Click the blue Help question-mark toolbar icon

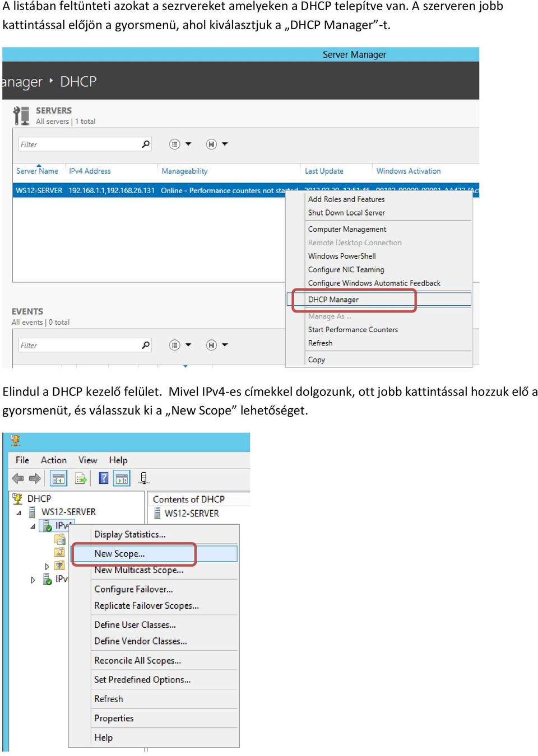[x=104, y=478]
